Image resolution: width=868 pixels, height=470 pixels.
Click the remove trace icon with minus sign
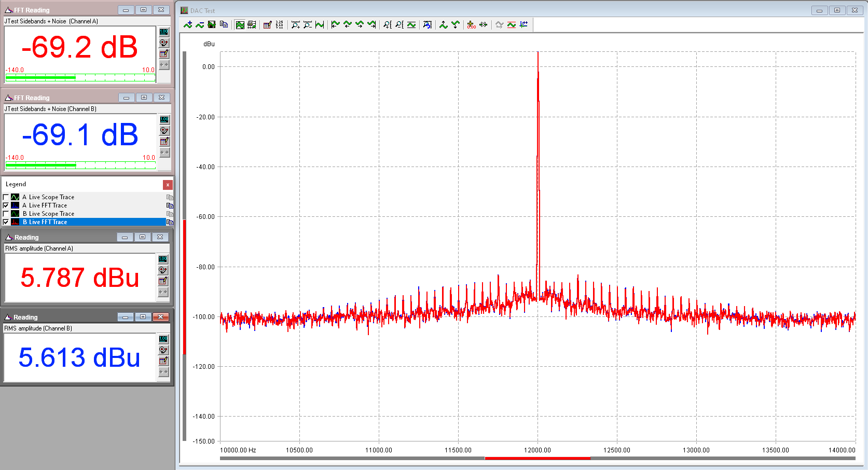tap(200, 25)
